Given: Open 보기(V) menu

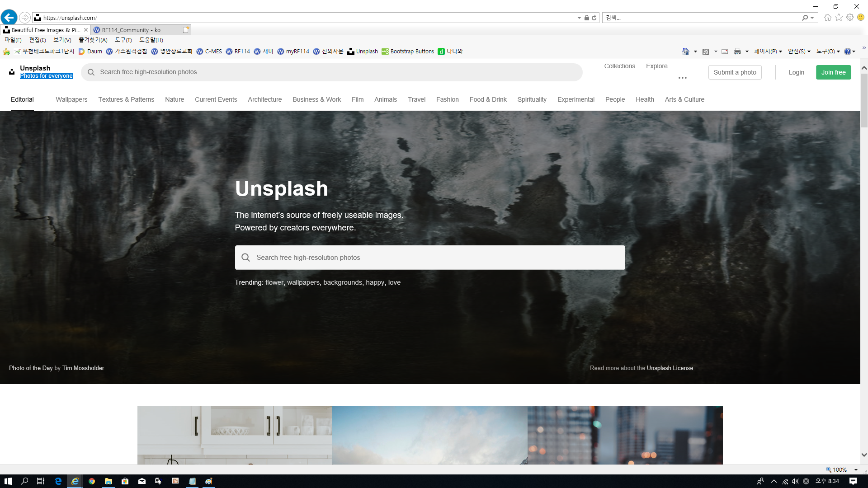Looking at the screenshot, I should 62,40.
